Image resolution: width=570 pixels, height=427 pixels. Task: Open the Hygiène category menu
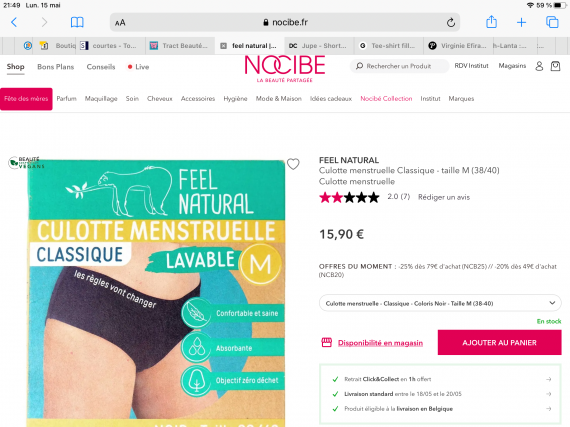pyautogui.click(x=235, y=98)
